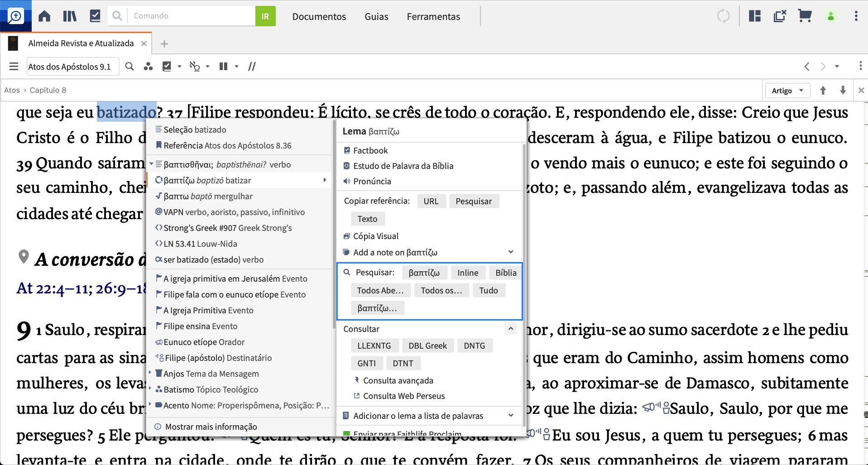Open the Documentos menu
The image size is (868, 465).
click(x=319, y=17)
